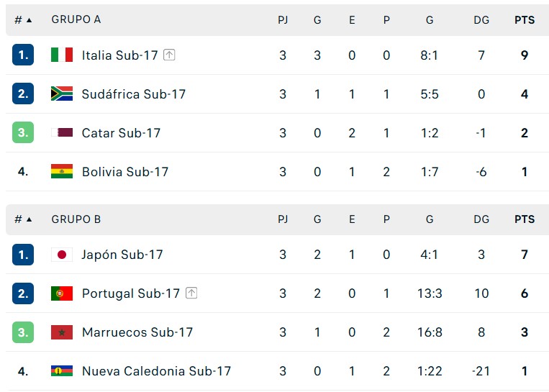The height and width of the screenshot is (392, 549).
Task: Sort Grupo A by PTS column
Action: (x=525, y=20)
